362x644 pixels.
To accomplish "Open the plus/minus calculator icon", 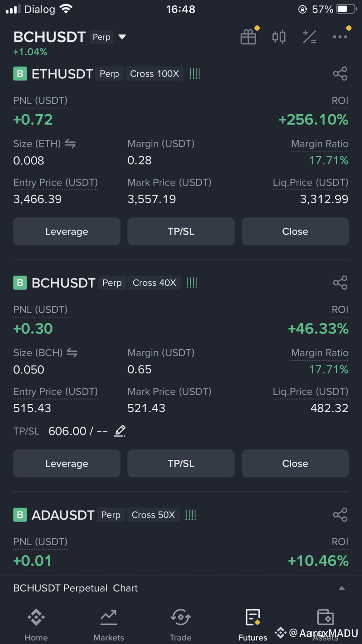I will pos(310,37).
